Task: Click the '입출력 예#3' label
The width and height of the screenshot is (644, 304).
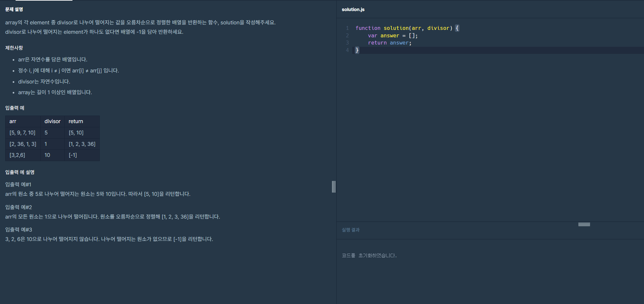Action: pos(19,230)
